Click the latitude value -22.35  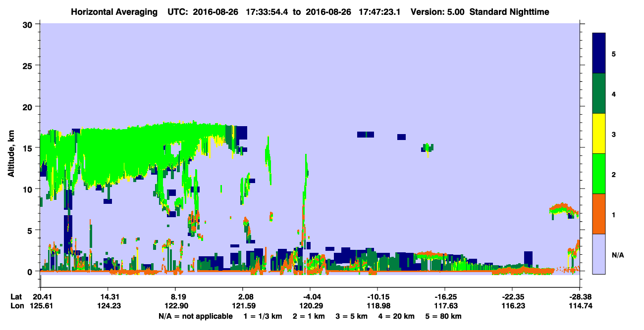point(512,296)
